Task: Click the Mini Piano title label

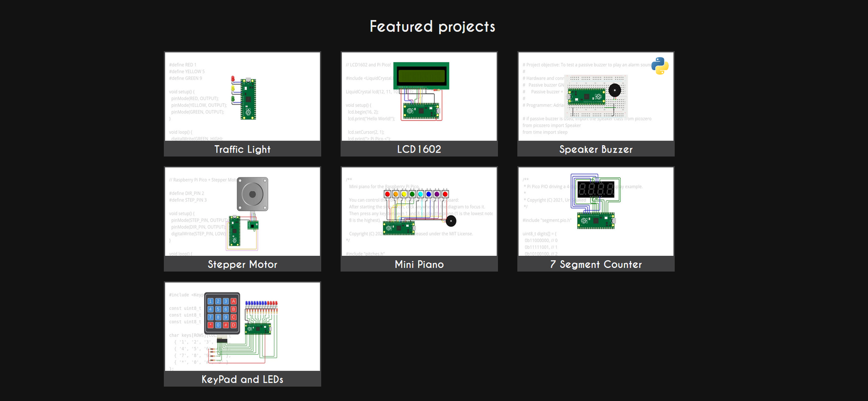Action: [419, 265]
